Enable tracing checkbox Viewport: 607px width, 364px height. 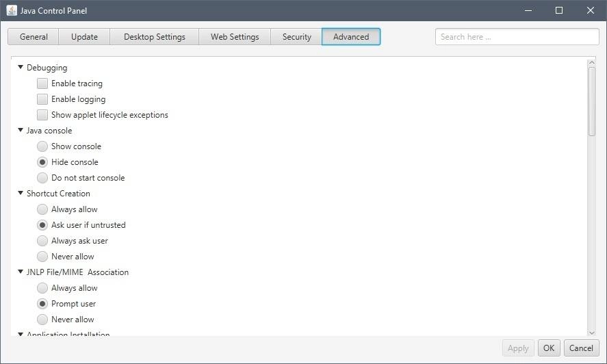[42, 83]
